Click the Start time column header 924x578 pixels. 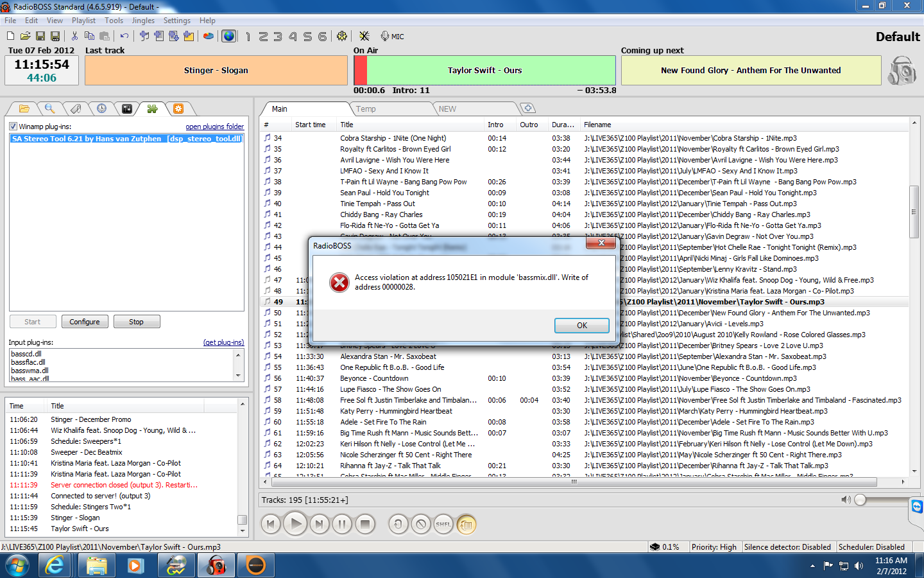point(310,125)
